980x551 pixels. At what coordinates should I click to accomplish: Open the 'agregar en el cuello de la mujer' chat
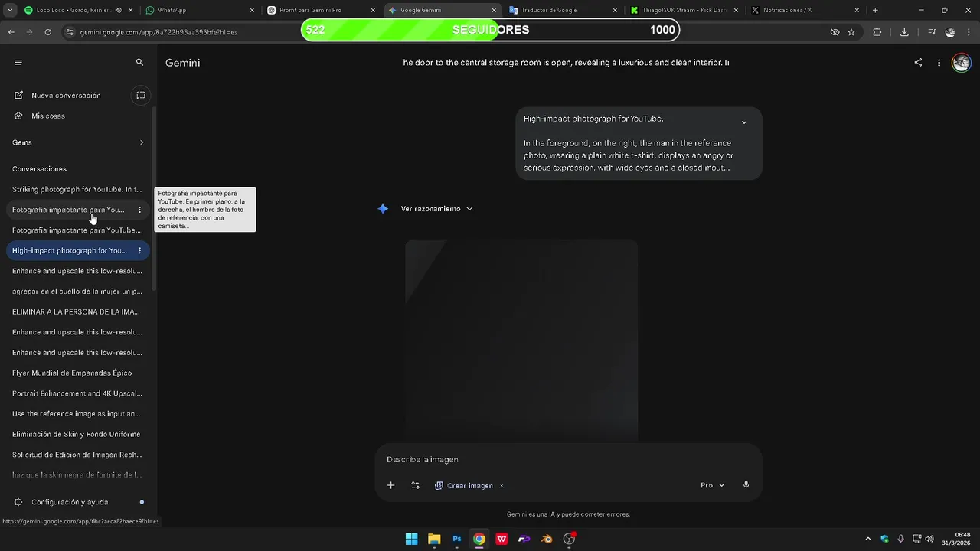[x=77, y=292]
